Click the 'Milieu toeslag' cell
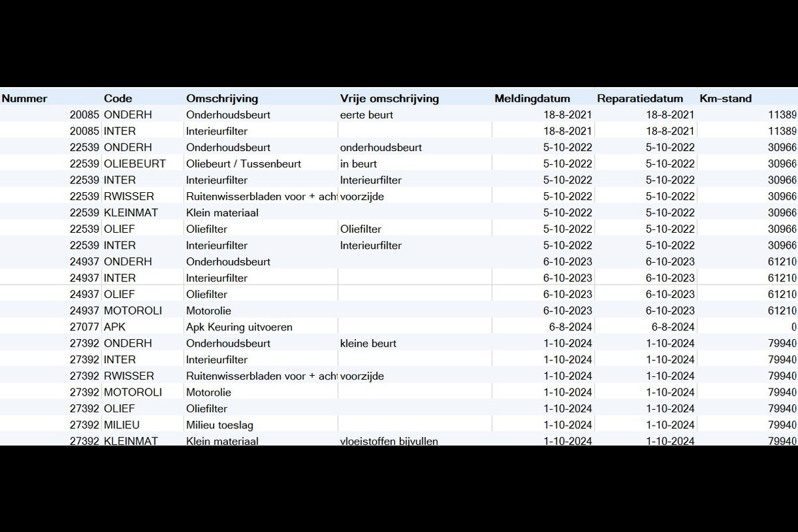The height and width of the screenshot is (532, 798). tap(261, 425)
